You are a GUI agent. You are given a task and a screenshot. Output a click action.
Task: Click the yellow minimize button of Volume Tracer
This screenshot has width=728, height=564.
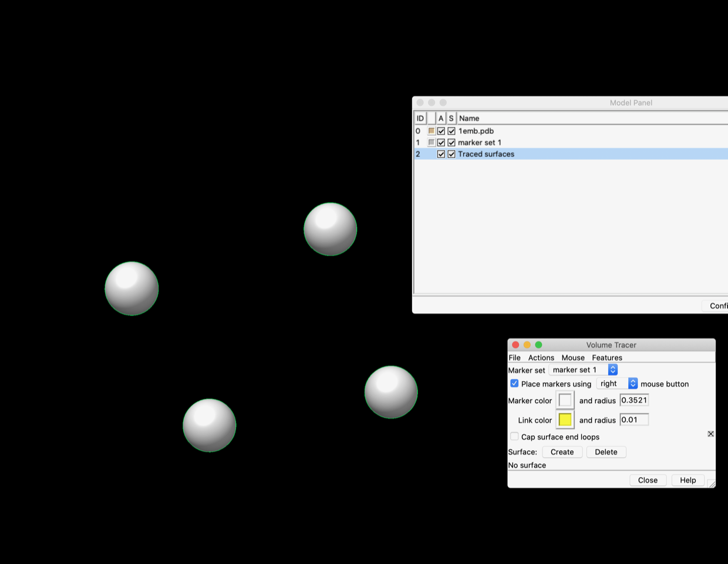tap(527, 345)
